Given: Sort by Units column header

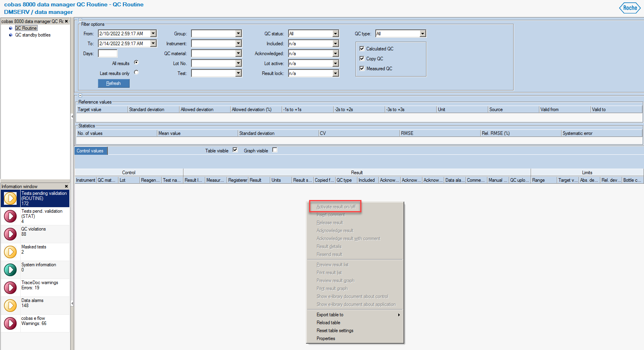Looking at the screenshot, I should click(281, 180).
